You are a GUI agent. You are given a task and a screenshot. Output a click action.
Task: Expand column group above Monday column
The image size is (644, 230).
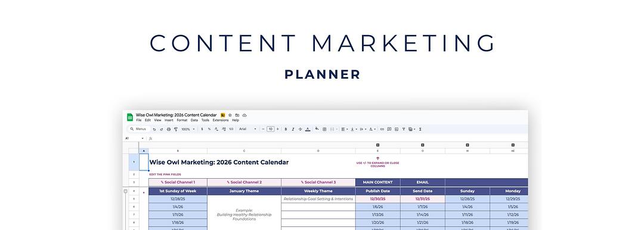513,145
